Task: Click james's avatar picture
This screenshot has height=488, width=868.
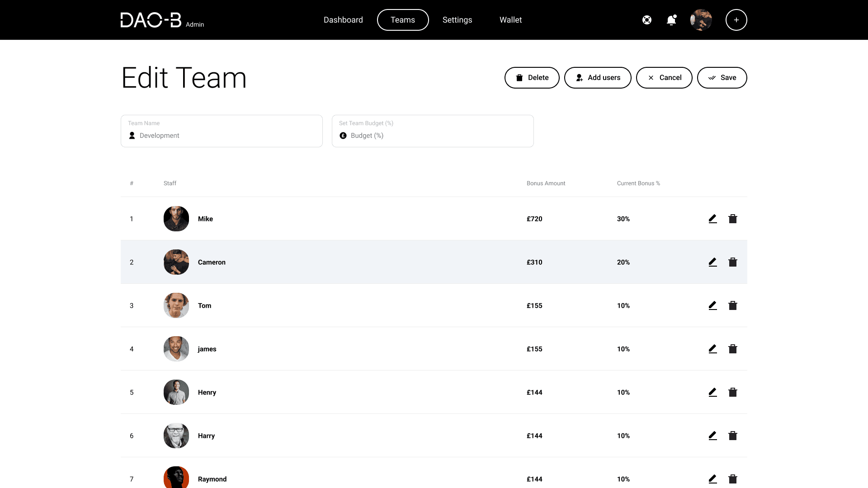Action: click(176, 349)
